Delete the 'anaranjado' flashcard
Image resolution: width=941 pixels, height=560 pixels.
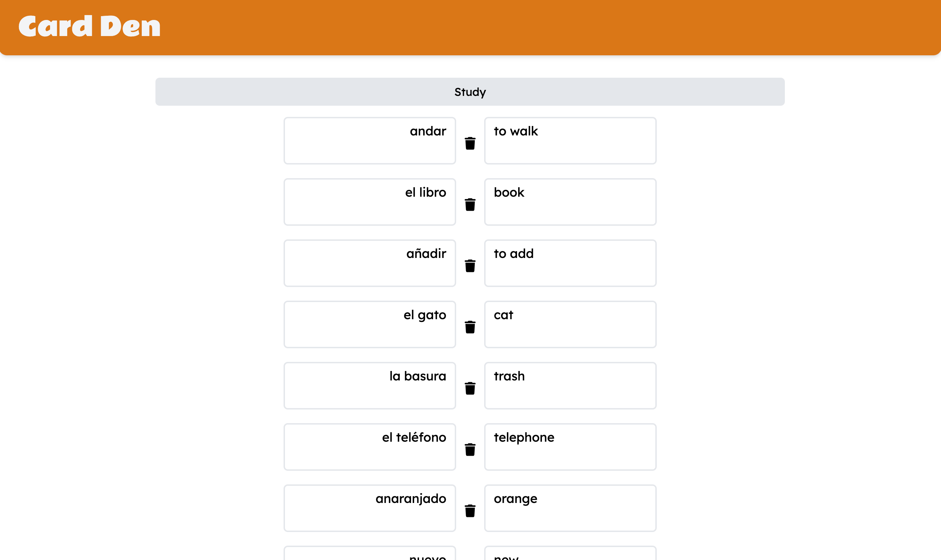(x=470, y=511)
